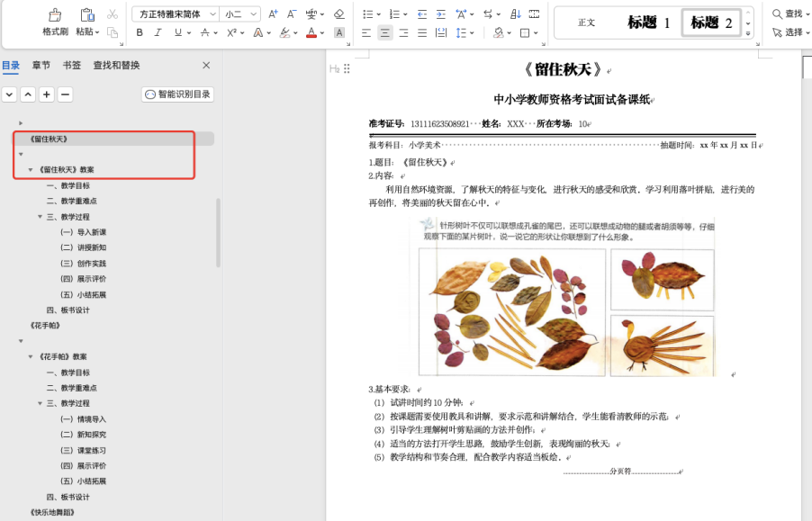Increase font size with A+ icon
Image resolution: width=812 pixels, height=521 pixels.
272,14
